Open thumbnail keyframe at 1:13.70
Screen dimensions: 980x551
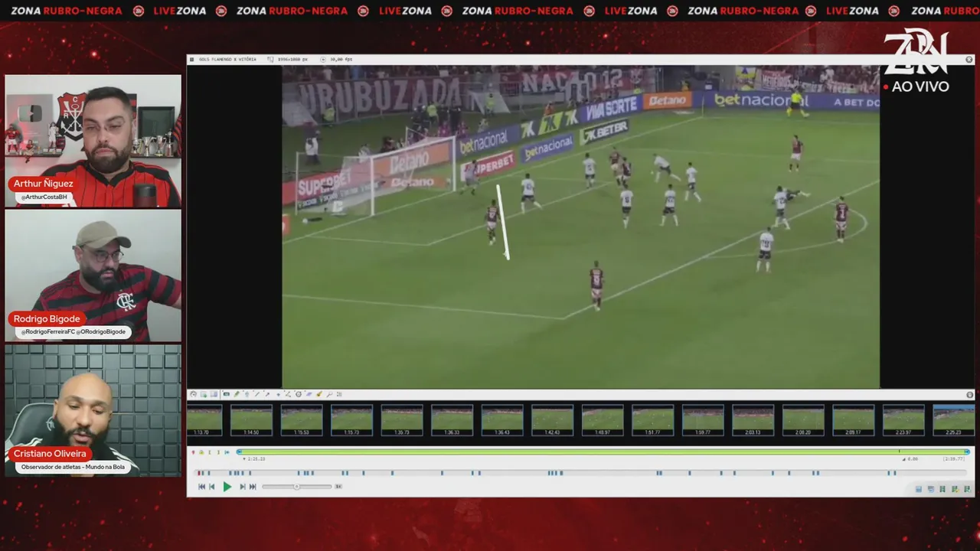(x=204, y=420)
